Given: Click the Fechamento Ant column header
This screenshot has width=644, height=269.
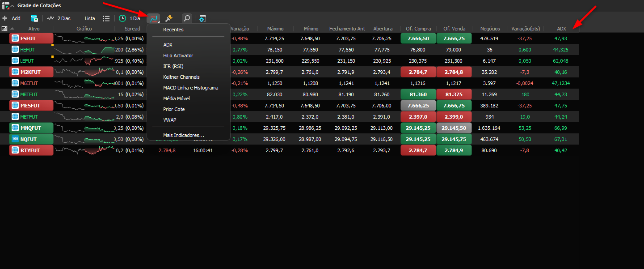Looking at the screenshot, I should coord(347,29).
